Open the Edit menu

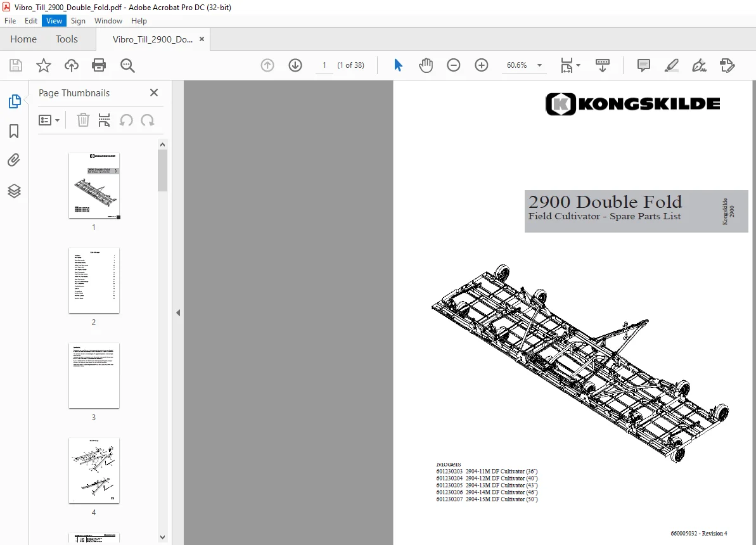(31, 21)
